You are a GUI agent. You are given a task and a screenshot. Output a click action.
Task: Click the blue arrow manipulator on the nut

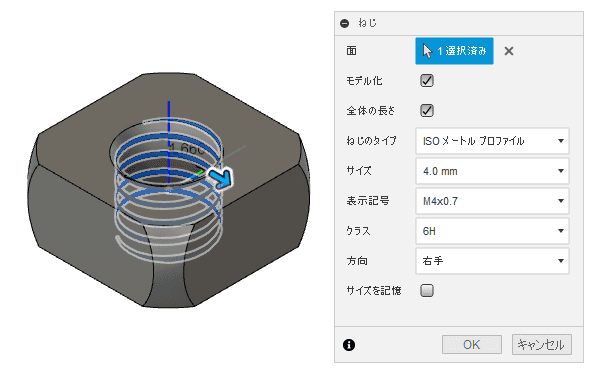221,178
